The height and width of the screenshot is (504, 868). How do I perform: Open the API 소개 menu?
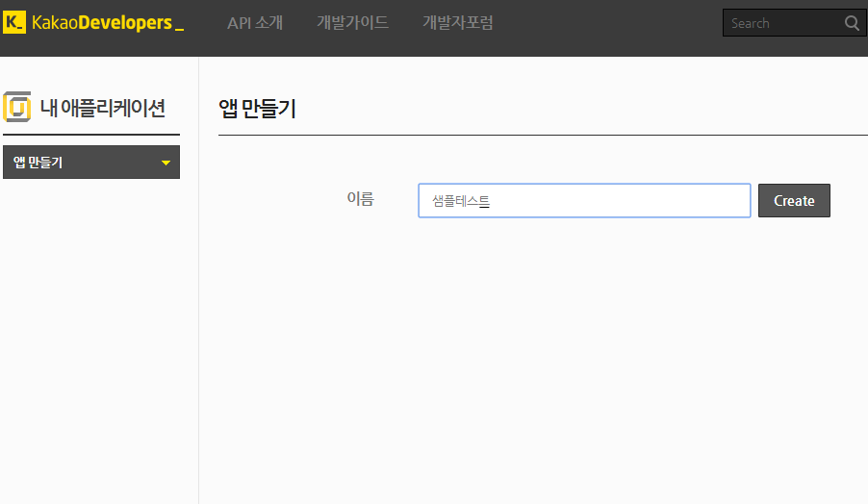[255, 23]
